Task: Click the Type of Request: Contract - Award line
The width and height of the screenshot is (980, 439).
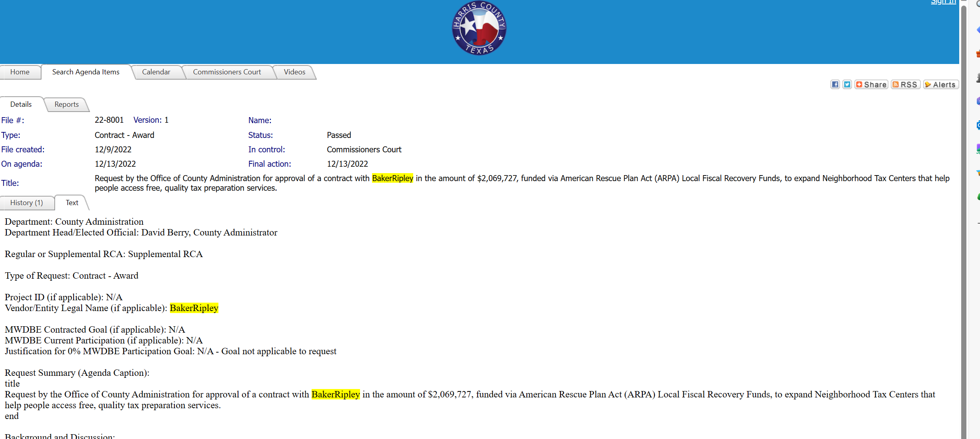Action: click(x=72, y=276)
